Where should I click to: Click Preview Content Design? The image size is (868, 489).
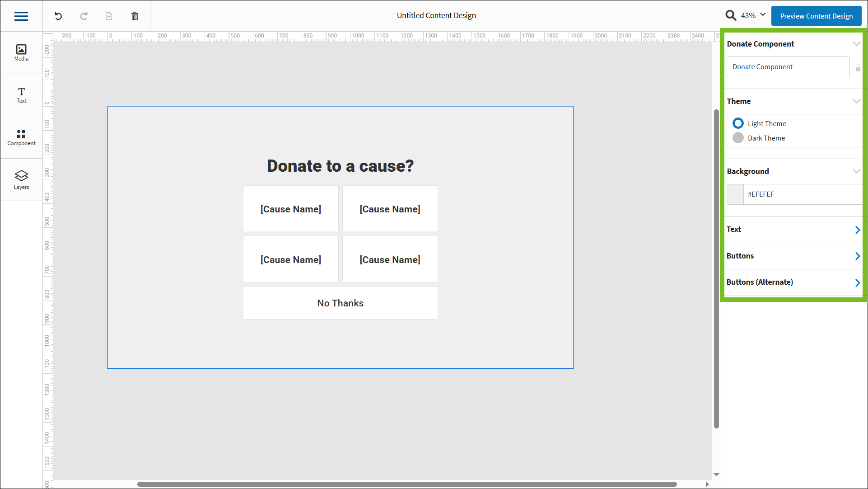pyautogui.click(x=816, y=15)
